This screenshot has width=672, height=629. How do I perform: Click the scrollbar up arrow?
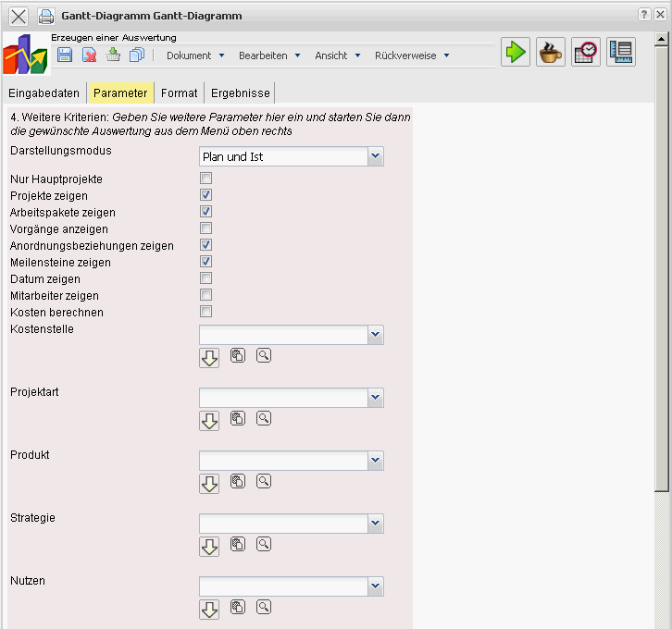click(x=661, y=40)
